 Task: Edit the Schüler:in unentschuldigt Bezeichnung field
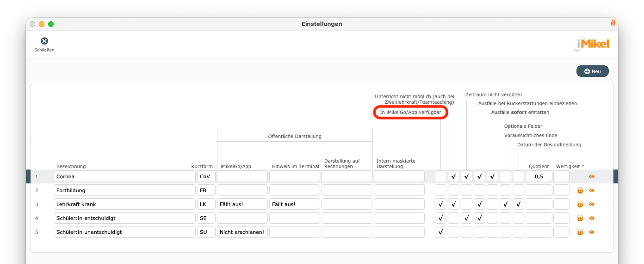(x=124, y=232)
